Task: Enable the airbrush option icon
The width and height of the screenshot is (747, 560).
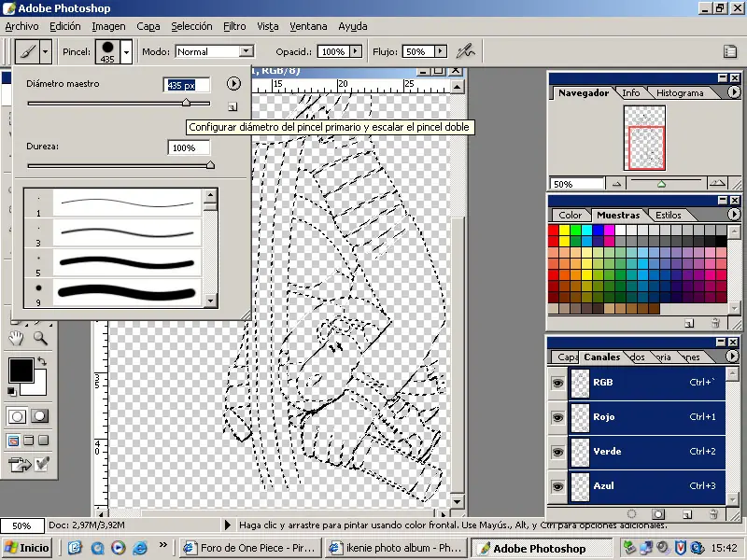Action: tap(465, 51)
